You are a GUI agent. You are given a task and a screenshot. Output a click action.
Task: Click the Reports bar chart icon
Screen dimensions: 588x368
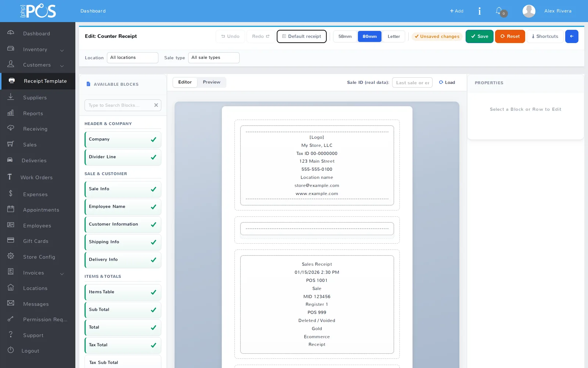pyautogui.click(x=11, y=113)
